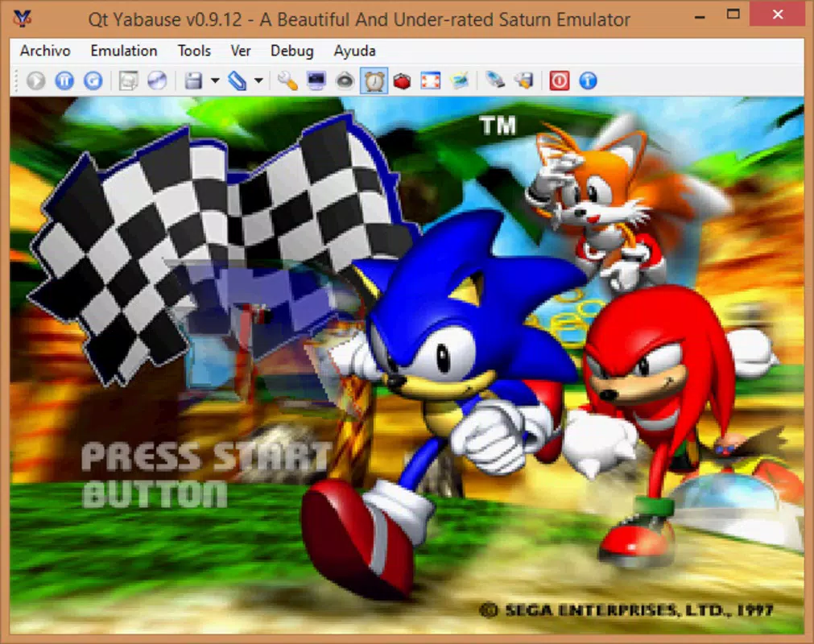Click the speaker sound icon
Image resolution: width=814 pixels, height=644 pixels.
tap(345, 81)
